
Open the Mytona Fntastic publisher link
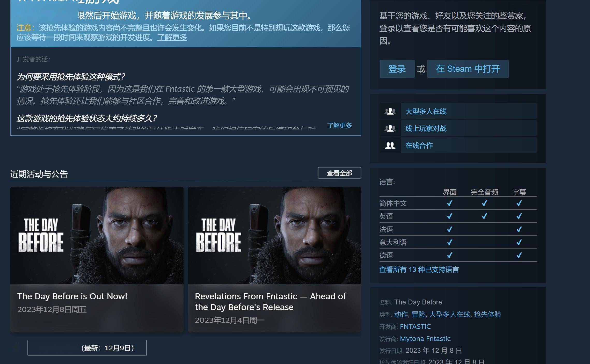425,339
